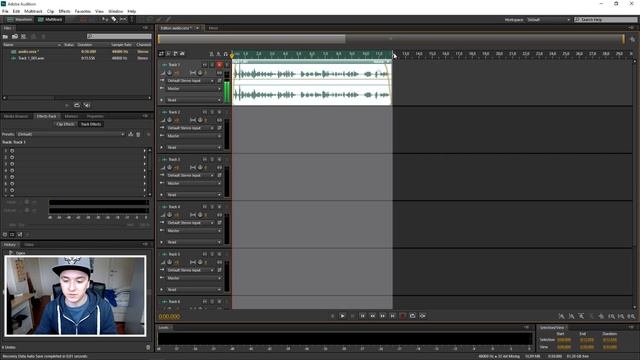Mute Track 3
The image size is (640, 360).
tap(205, 159)
